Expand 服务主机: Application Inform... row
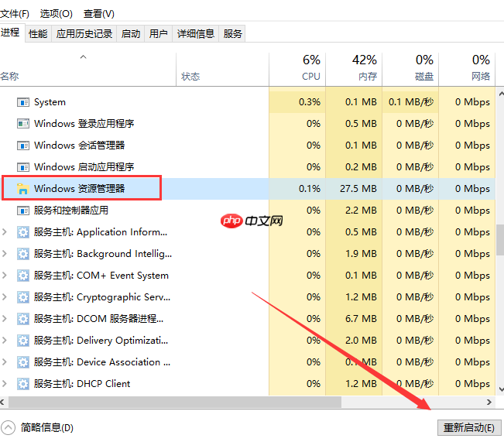Image resolution: width=504 pixels, height=442 pixels. [x=5, y=232]
